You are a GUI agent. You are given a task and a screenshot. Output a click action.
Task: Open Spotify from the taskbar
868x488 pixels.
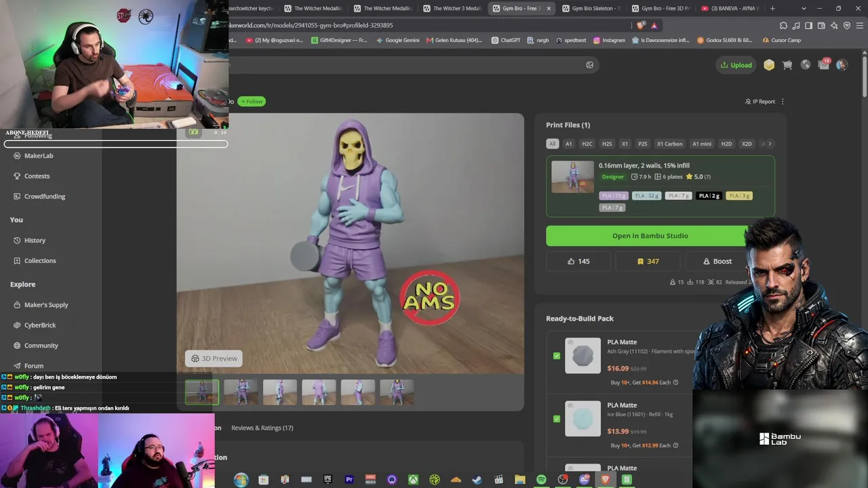(541, 480)
